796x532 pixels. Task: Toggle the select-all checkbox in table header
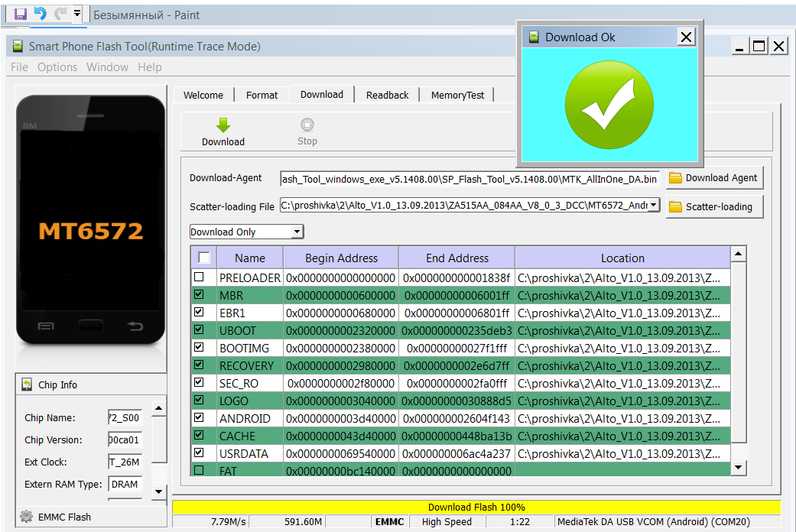(204, 258)
